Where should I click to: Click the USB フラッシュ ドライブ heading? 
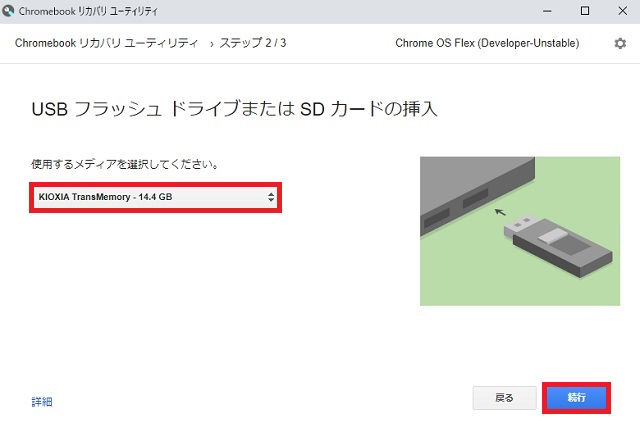tap(234, 109)
